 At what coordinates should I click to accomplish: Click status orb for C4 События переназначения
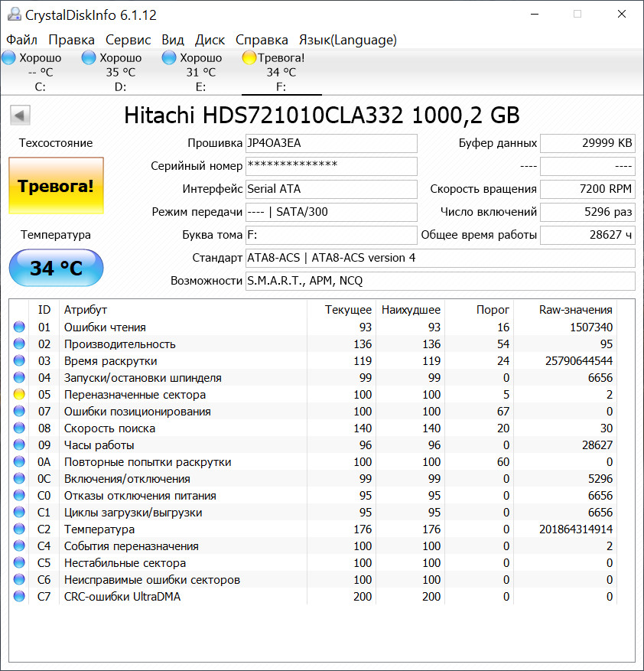[19, 546]
